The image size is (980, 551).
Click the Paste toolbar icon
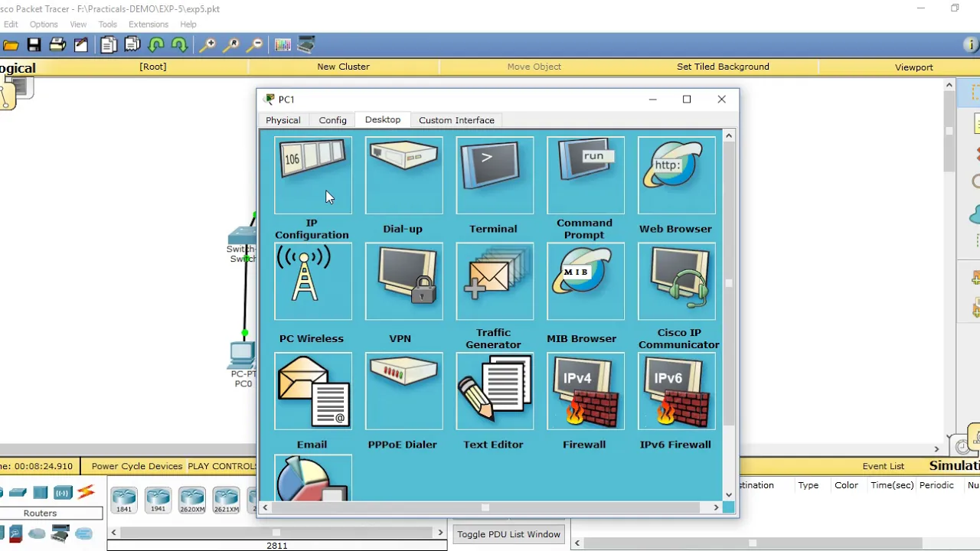pyautogui.click(x=132, y=45)
